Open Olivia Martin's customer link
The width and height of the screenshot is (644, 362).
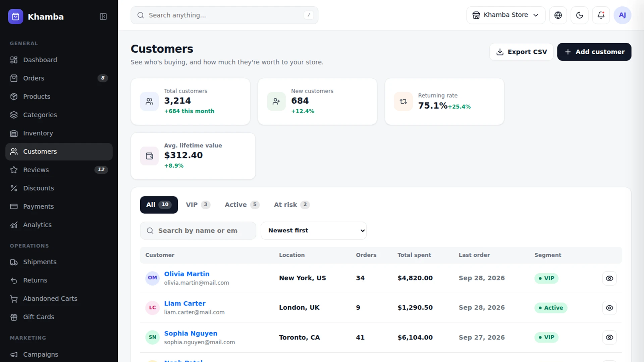186,274
